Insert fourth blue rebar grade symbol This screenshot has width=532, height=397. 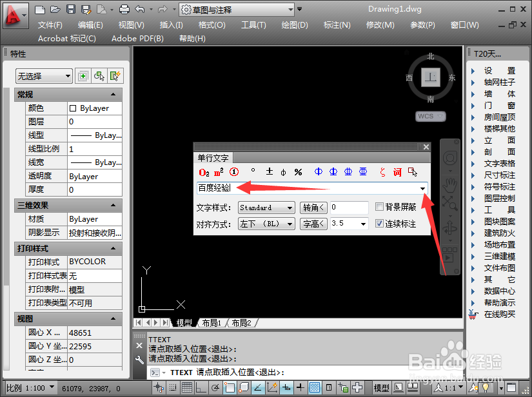click(363, 171)
